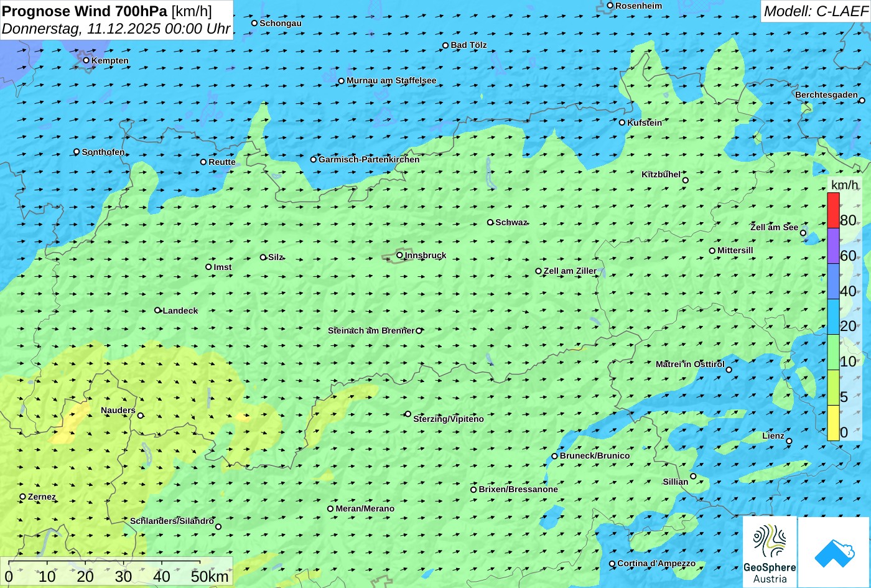Click the purple 60 km/h legend swatch

(x=833, y=246)
